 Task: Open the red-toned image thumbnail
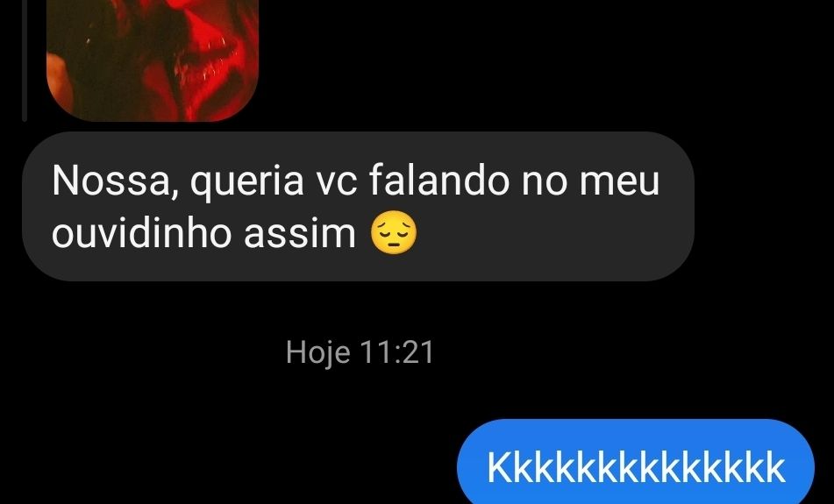point(153,60)
